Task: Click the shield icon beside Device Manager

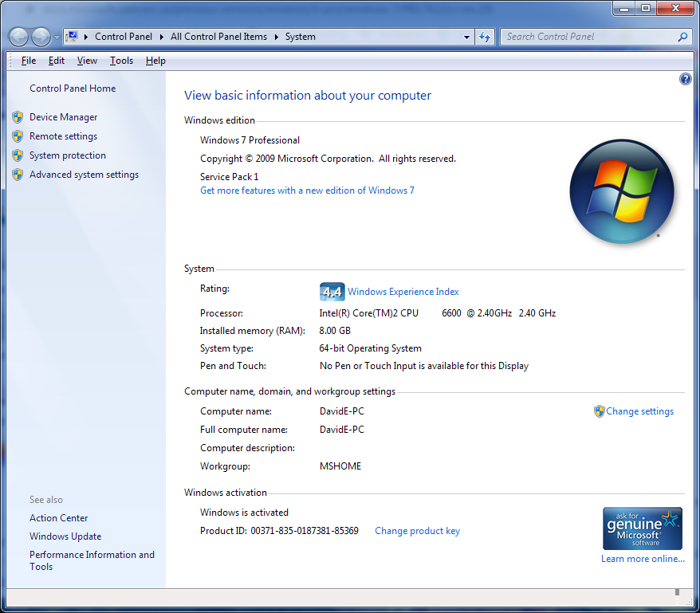Action: tap(18, 117)
